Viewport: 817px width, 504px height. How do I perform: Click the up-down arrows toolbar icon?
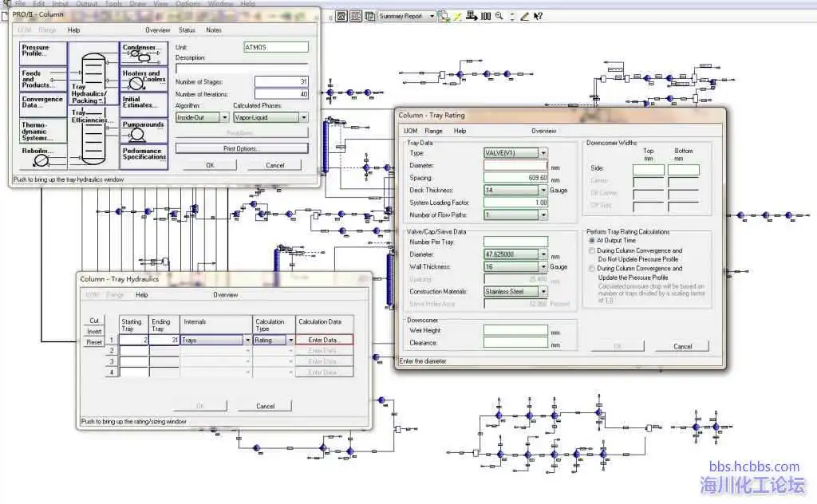coord(512,16)
